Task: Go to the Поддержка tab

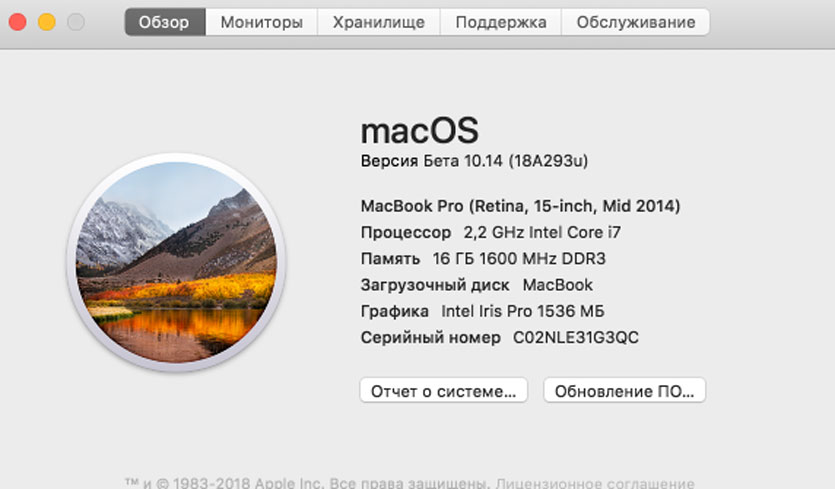Action: tap(500, 22)
